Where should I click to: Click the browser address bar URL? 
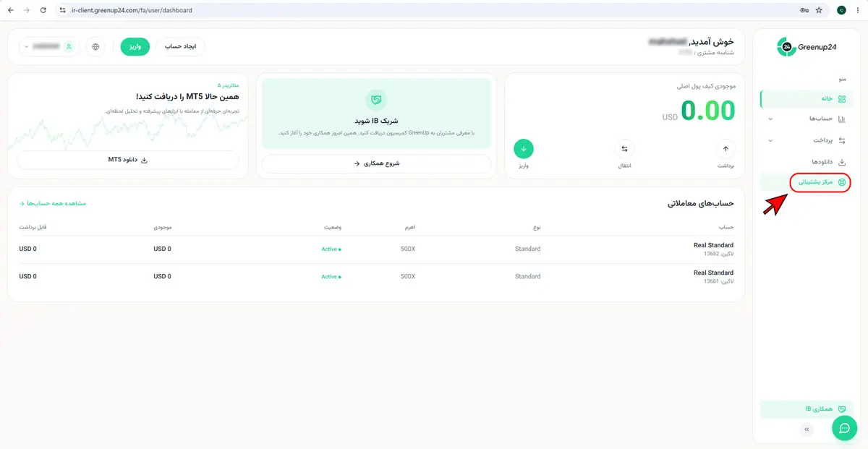coord(132,10)
